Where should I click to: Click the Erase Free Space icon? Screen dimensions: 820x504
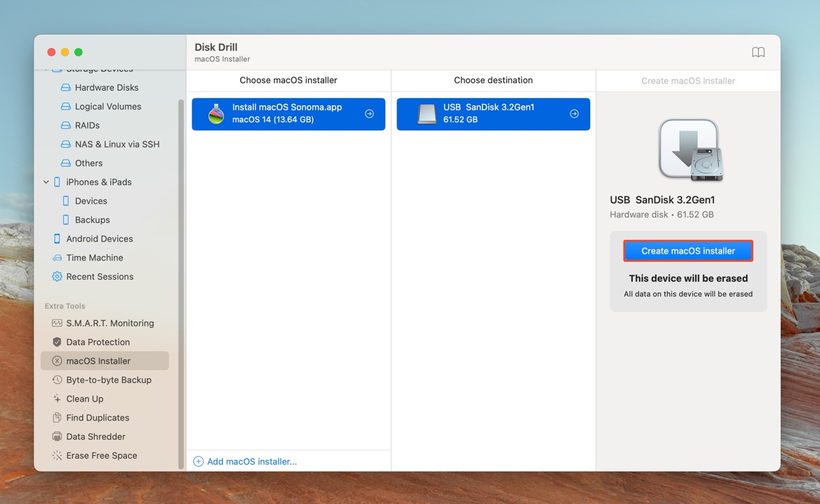57,455
